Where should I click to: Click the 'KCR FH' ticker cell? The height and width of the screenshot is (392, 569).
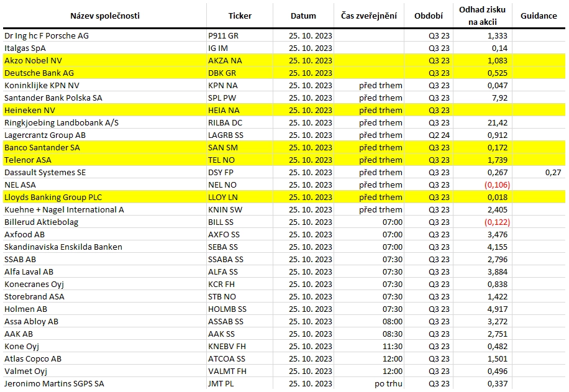(240, 284)
